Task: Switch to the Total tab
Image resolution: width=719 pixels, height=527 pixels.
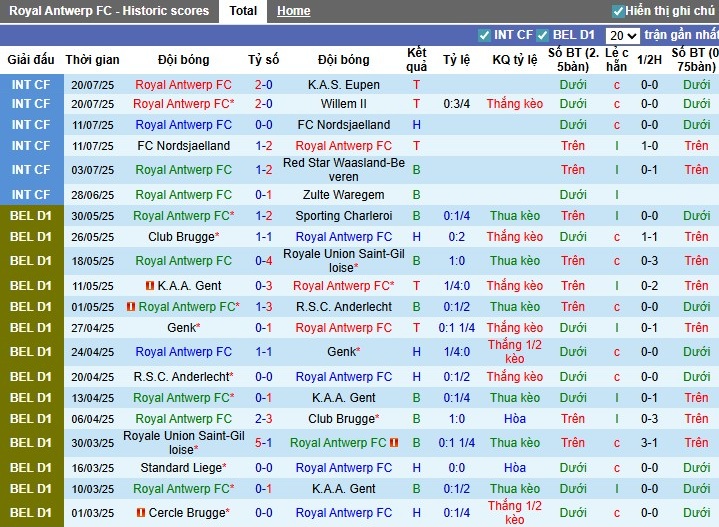Action: [x=243, y=11]
